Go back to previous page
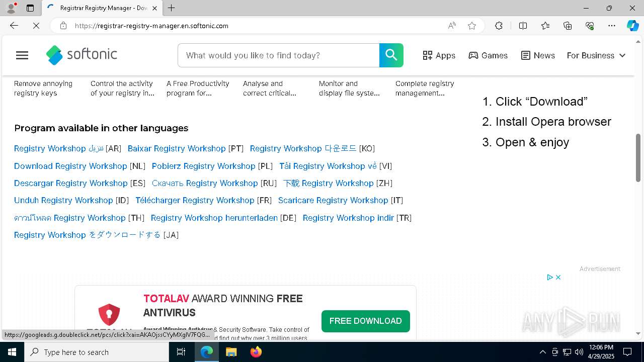The image size is (644, 362). pos(14,26)
